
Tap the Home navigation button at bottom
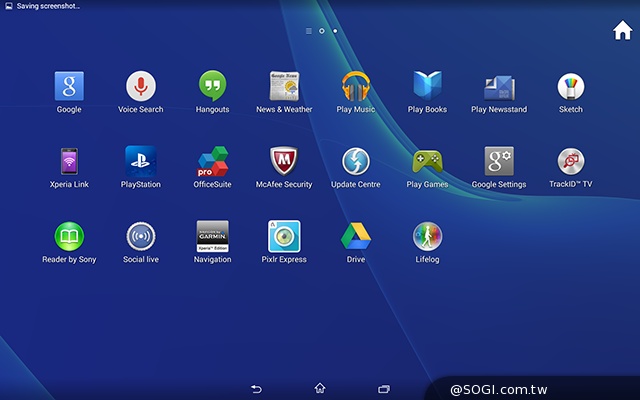(x=320, y=388)
